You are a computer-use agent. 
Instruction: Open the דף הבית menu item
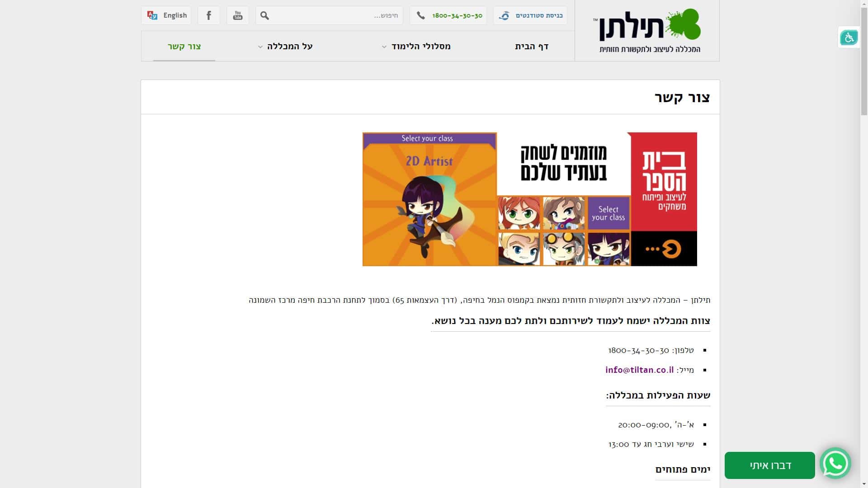click(x=532, y=46)
